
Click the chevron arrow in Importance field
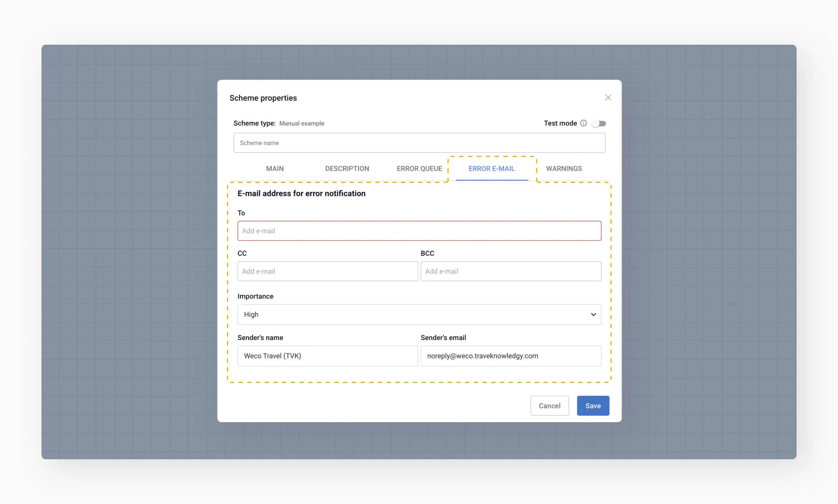(593, 315)
